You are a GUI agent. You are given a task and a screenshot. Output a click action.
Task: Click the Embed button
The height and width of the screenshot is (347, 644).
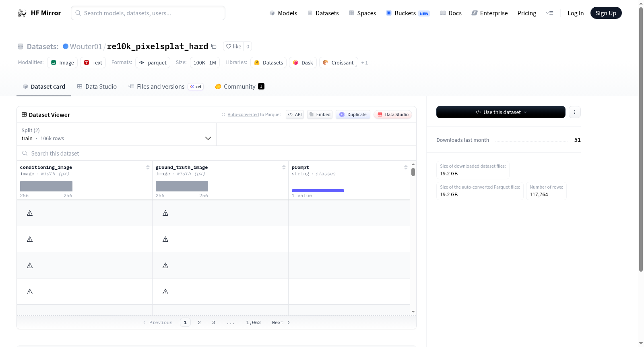click(320, 114)
